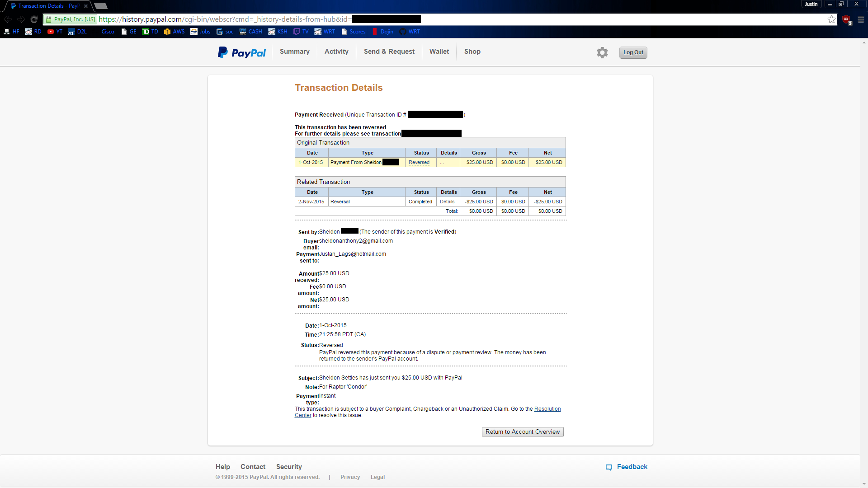Open the HF bookmark

11,32
